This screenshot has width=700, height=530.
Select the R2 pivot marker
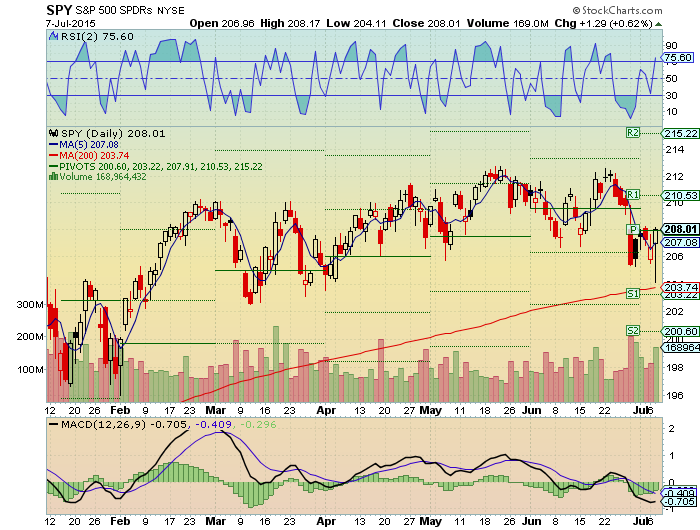[633, 133]
